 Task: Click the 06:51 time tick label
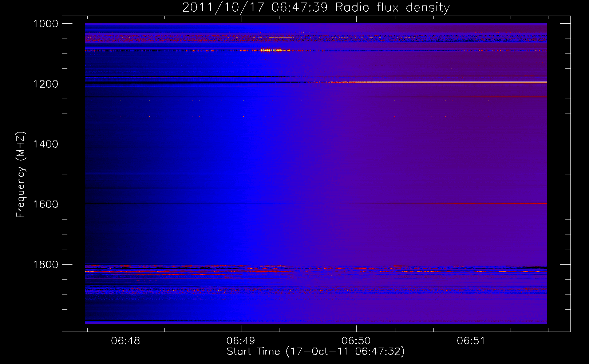click(x=471, y=341)
